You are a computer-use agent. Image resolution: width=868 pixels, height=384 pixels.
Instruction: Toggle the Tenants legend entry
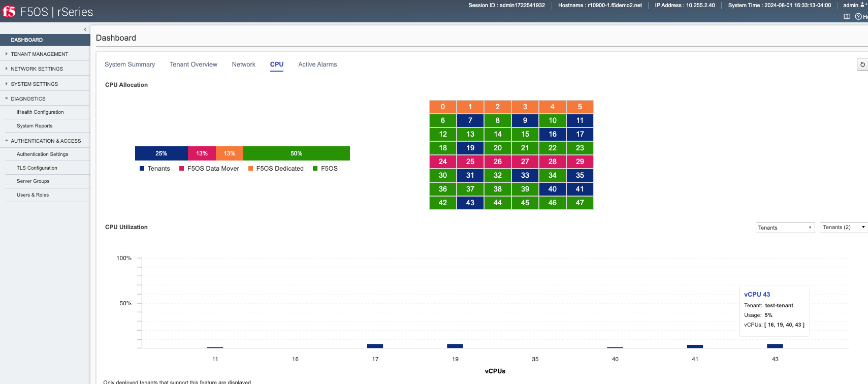click(x=155, y=169)
